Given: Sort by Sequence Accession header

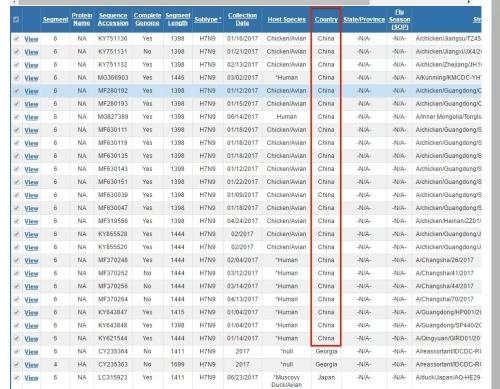Looking at the screenshot, I should pyautogui.click(x=113, y=19).
